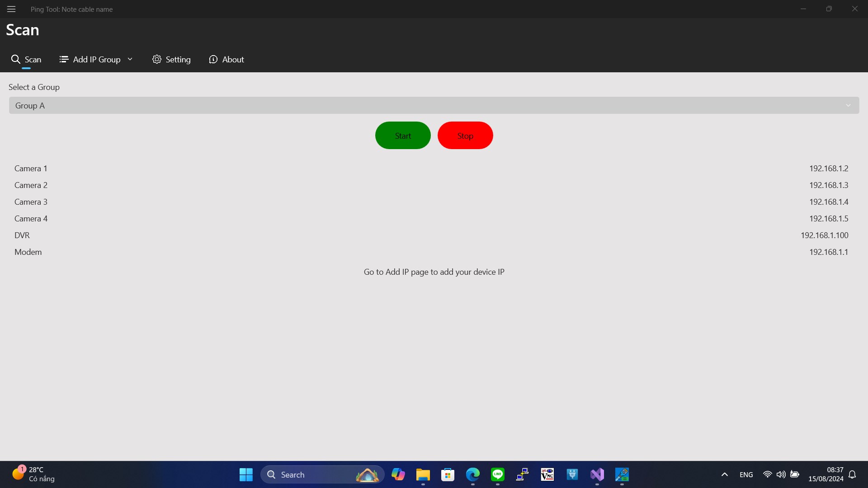Click the Scan magnifier icon

[16, 59]
